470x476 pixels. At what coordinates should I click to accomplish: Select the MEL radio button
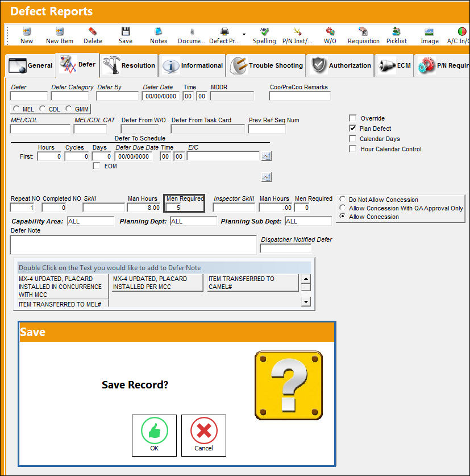click(x=16, y=109)
